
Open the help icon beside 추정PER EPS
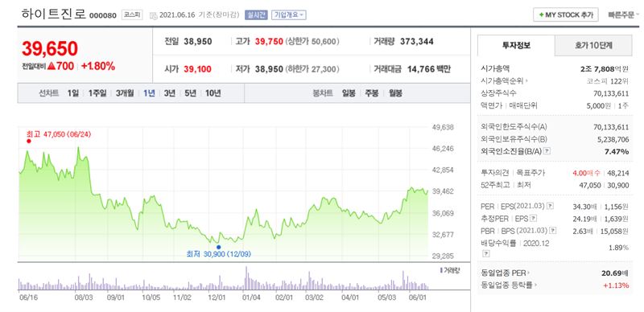(534, 219)
